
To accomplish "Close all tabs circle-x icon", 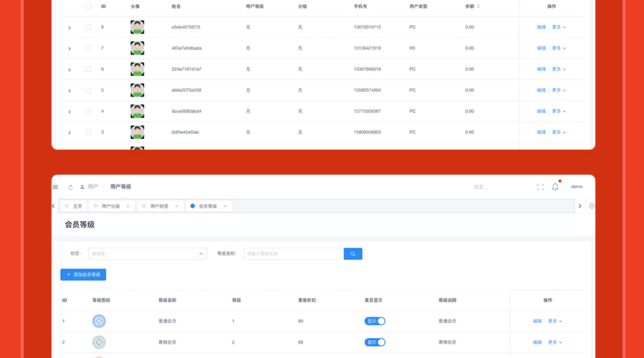I will pos(592,206).
